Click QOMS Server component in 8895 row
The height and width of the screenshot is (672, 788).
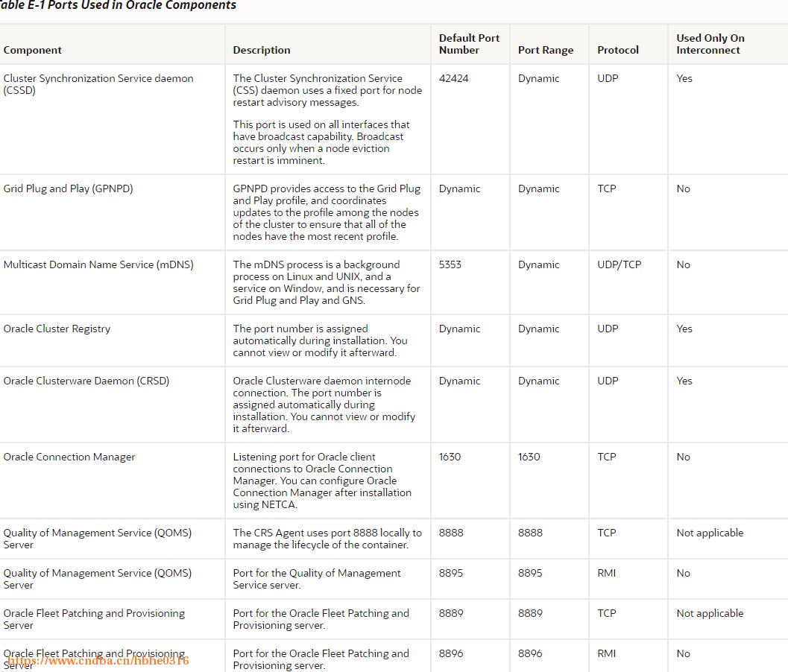(x=98, y=579)
